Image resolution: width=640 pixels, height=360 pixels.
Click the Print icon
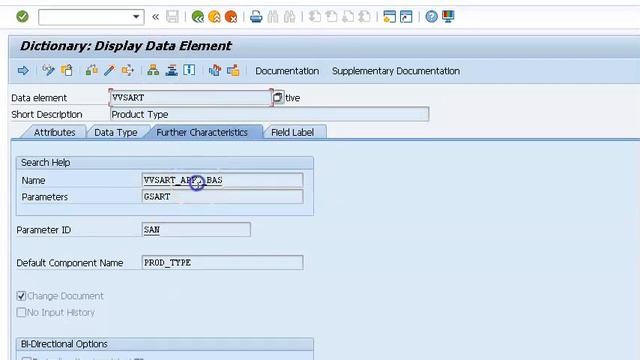click(x=256, y=17)
